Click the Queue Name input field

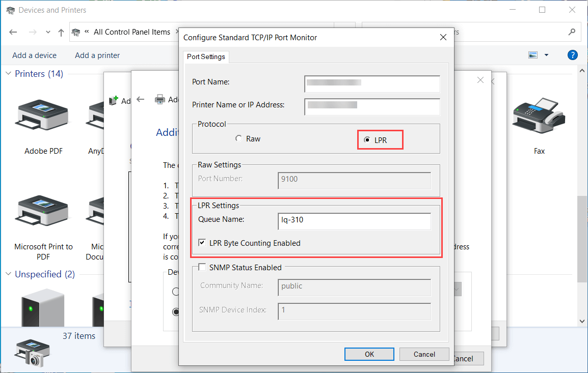pos(354,221)
